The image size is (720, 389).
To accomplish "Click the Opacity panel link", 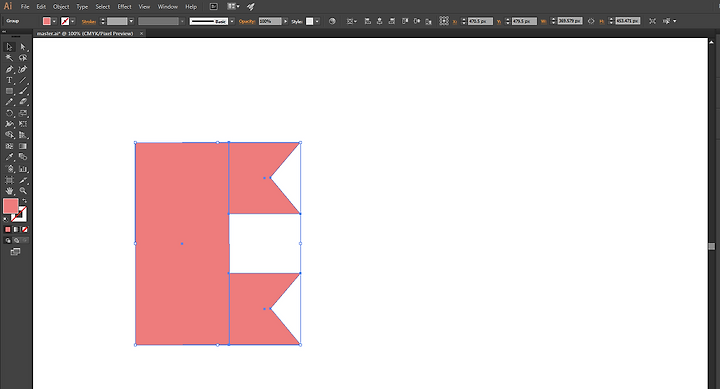I will click(247, 22).
